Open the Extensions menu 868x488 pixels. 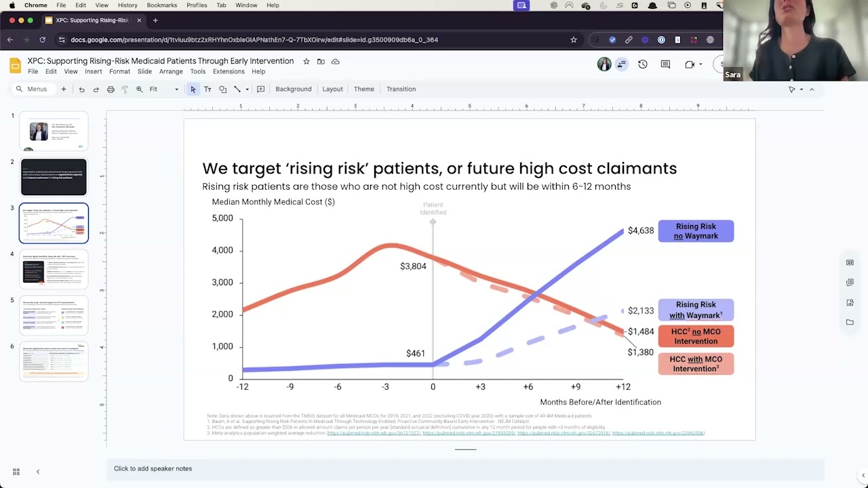[229, 71]
